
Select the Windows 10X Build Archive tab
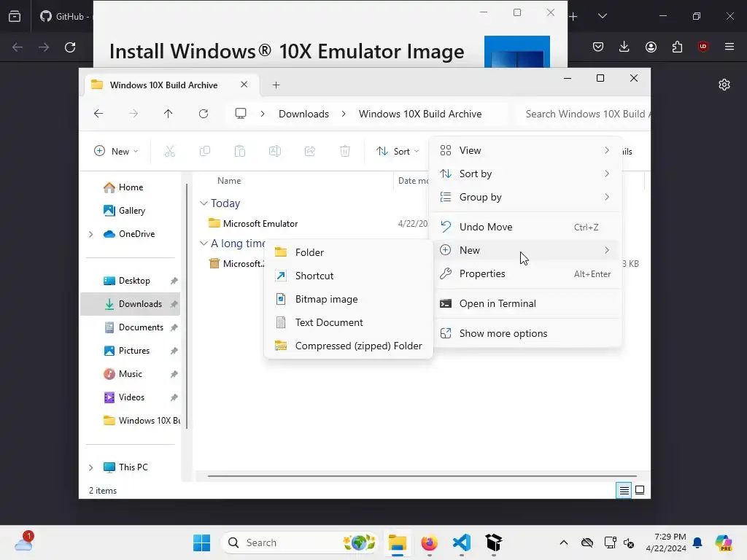pyautogui.click(x=163, y=85)
